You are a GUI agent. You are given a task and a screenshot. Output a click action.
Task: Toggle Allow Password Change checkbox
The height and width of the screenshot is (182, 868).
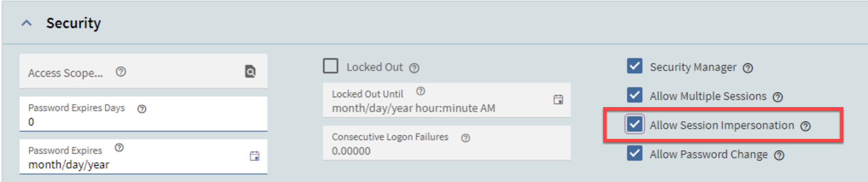point(635,153)
